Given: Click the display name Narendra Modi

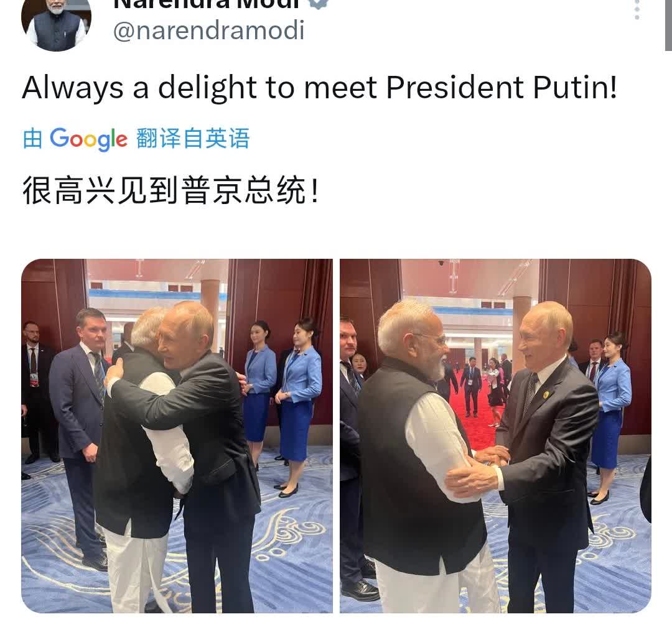Looking at the screenshot, I should pos(207,4).
